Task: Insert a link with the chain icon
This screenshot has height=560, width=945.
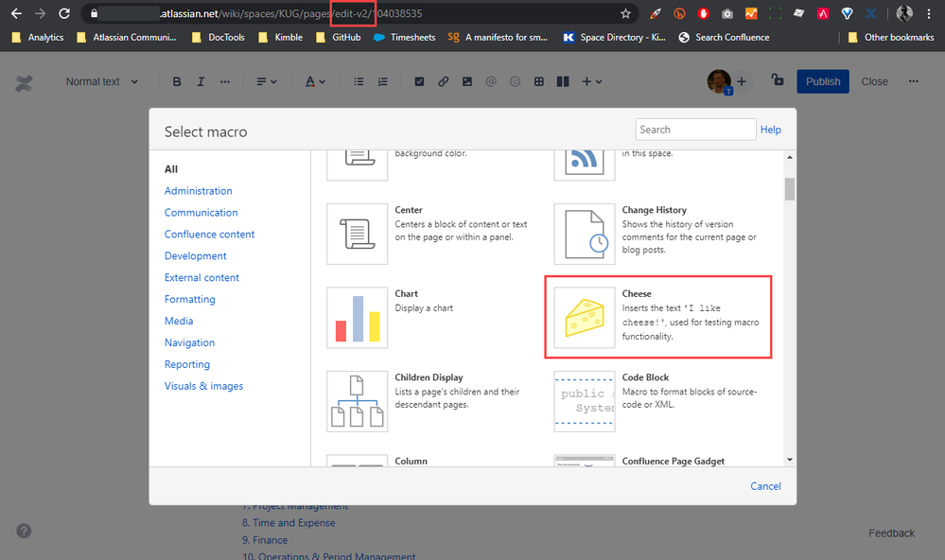Action: tap(443, 81)
